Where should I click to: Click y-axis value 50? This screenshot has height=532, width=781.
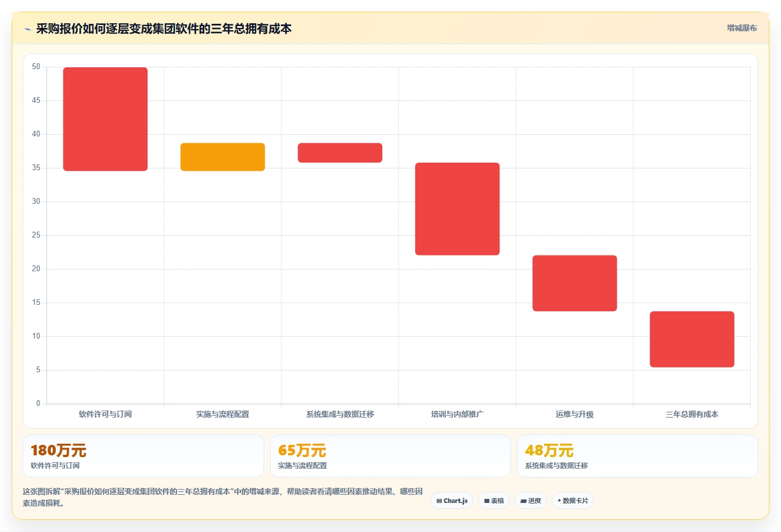pyautogui.click(x=36, y=67)
